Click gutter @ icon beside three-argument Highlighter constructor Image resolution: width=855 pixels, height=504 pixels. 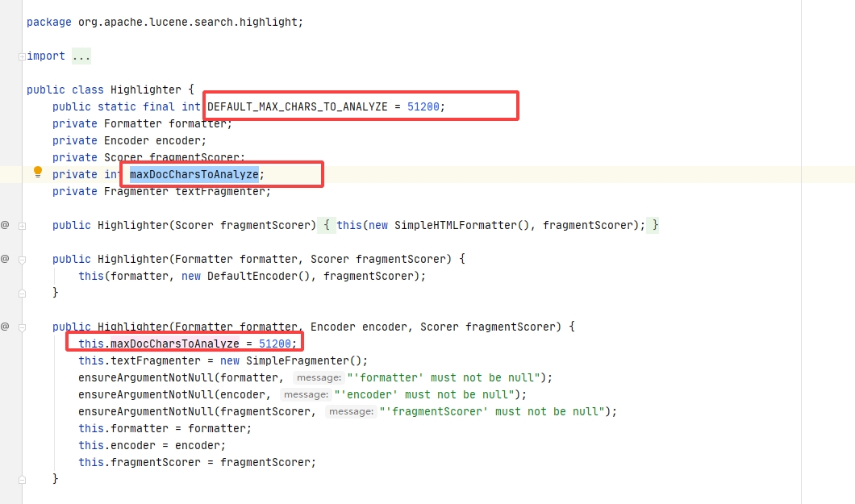5,327
